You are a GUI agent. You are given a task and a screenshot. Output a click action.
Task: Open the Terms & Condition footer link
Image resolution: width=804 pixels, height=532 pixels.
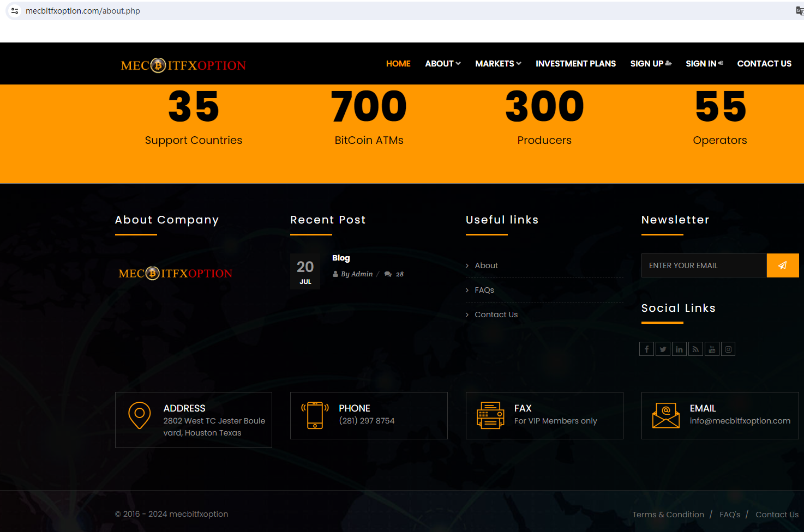point(668,515)
